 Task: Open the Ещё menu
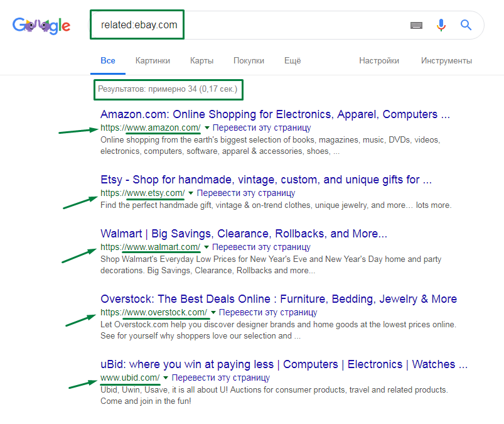coord(292,60)
